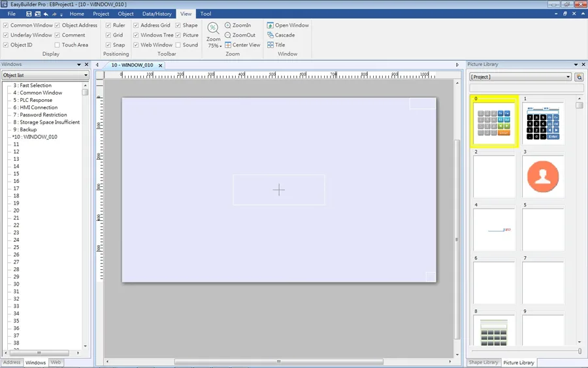588x368 pixels.
Task: Open the Object ribbon tab
Action: click(x=125, y=14)
